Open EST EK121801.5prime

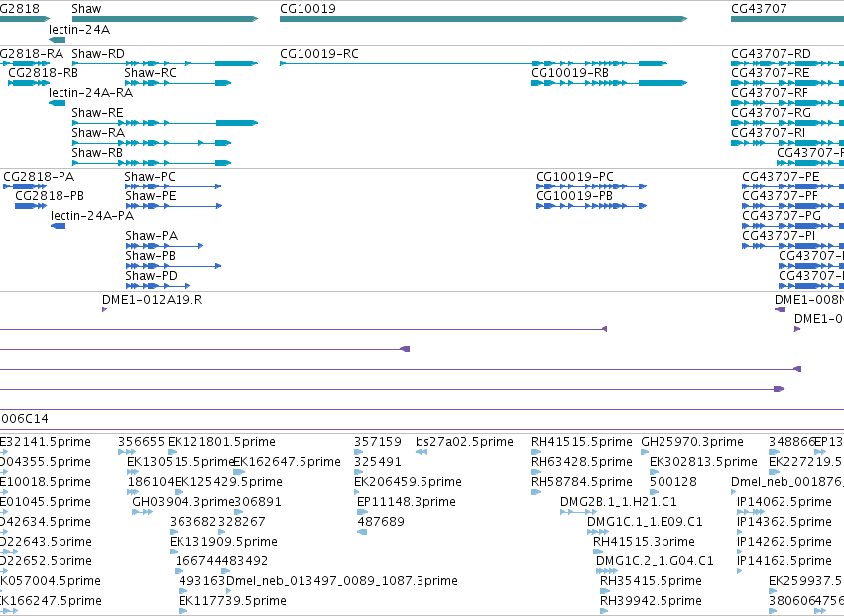(221, 442)
